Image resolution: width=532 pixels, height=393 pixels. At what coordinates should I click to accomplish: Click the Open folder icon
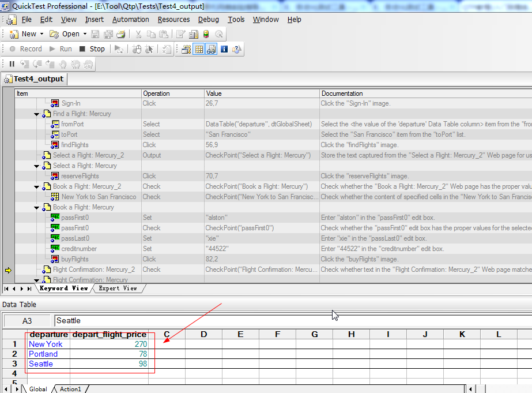point(55,34)
